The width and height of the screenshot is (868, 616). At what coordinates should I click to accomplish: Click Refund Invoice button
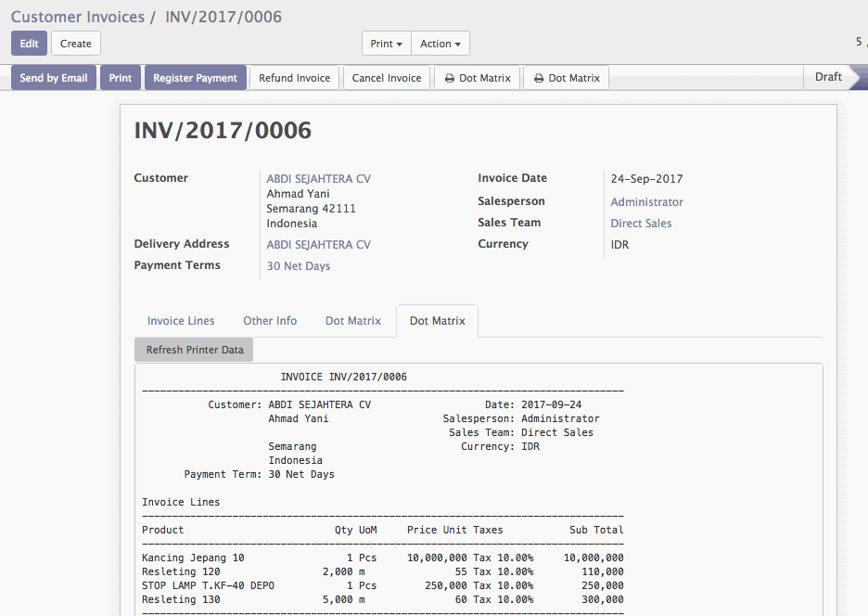[295, 78]
